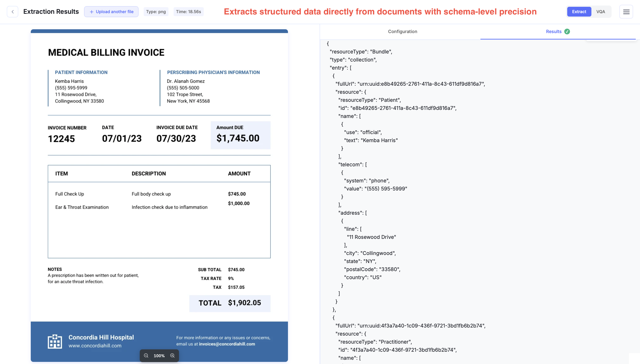The image size is (640, 364).
Task: Click the www.concordiahill.com website link
Action: [95, 346]
